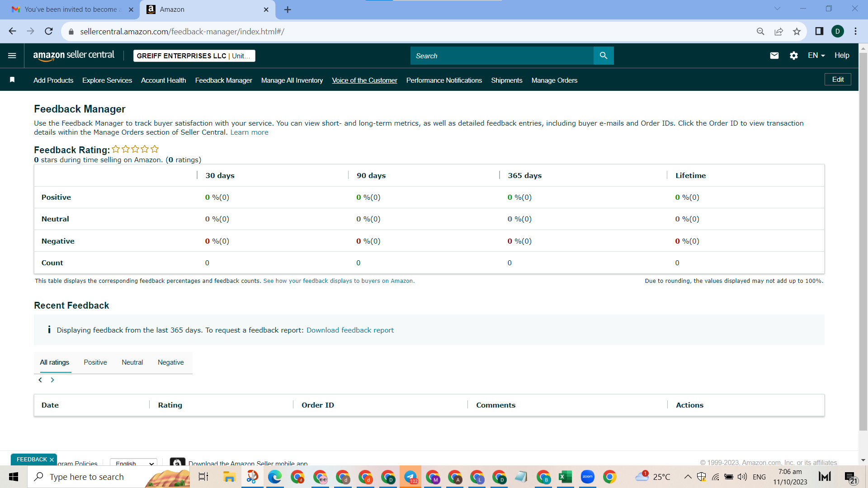Open Excel from the taskbar
Image resolution: width=868 pixels, height=488 pixels.
pyautogui.click(x=565, y=477)
